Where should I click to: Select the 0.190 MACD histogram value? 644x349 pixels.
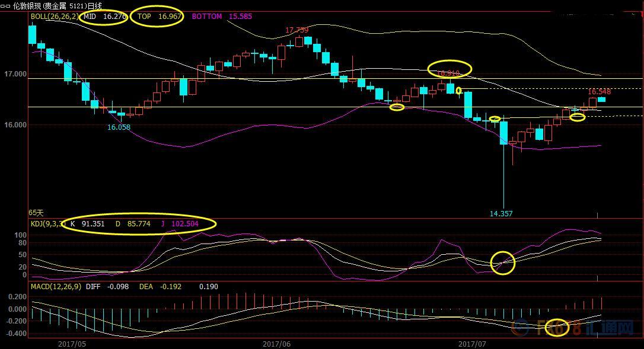click(x=209, y=287)
